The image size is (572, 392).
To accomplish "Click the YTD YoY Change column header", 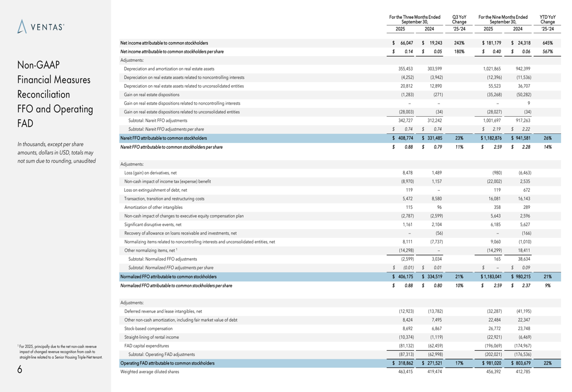I will tap(547, 20).
